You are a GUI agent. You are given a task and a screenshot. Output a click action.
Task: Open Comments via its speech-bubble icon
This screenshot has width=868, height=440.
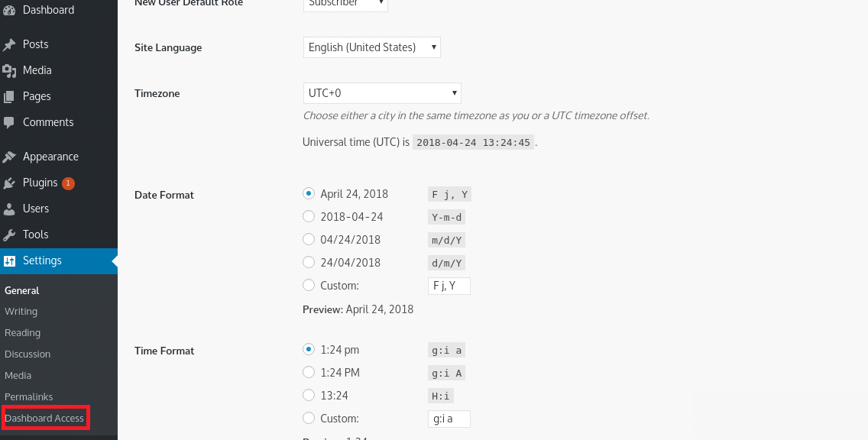[9, 122]
